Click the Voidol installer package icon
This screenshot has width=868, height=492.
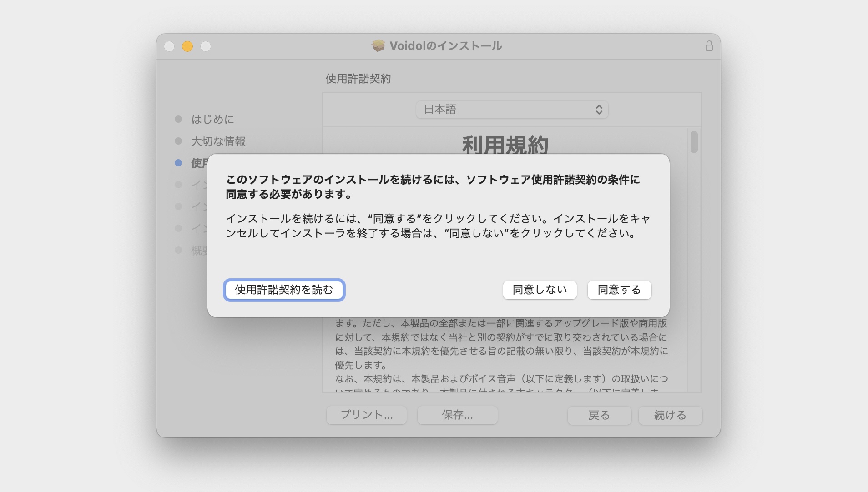click(378, 45)
